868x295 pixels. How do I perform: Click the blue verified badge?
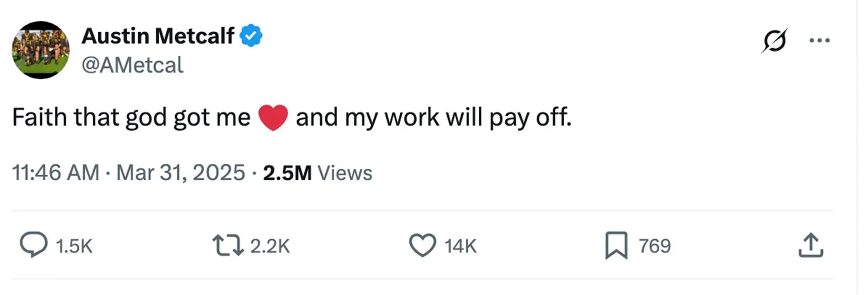click(x=252, y=36)
